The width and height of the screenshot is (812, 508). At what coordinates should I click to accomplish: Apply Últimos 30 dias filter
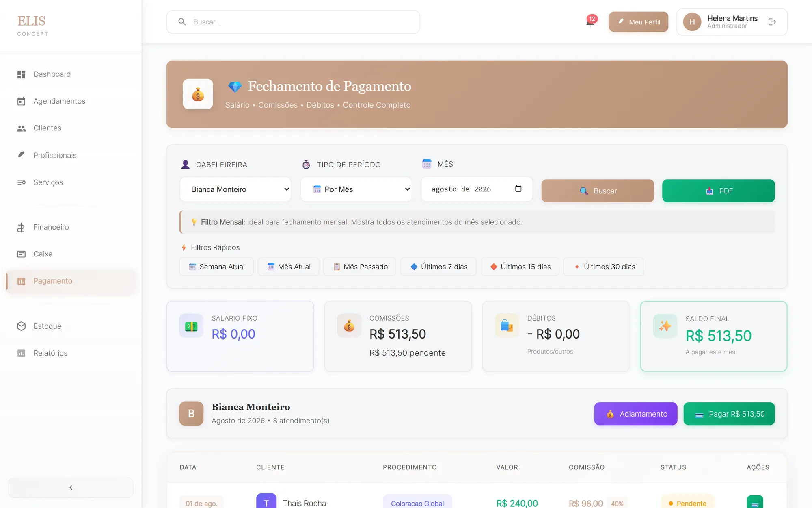(x=604, y=267)
